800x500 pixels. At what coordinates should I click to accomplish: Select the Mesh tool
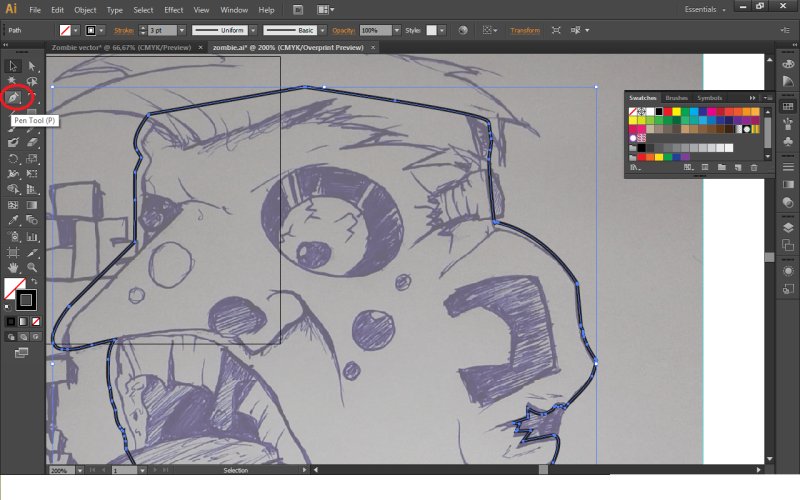tap(13, 205)
